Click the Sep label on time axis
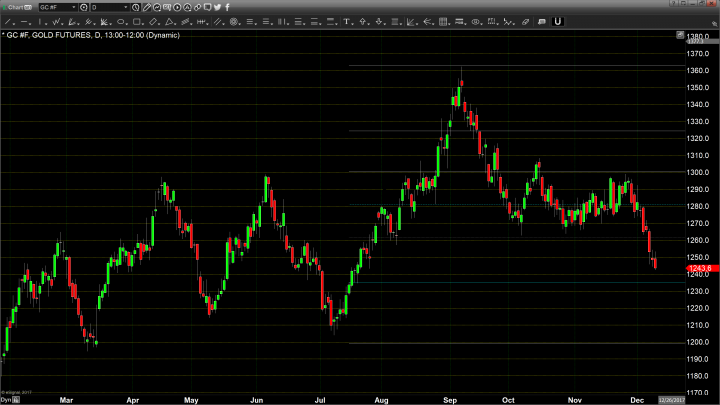Screen dimensions: 720x405 pyautogui.click(x=450, y=400)
